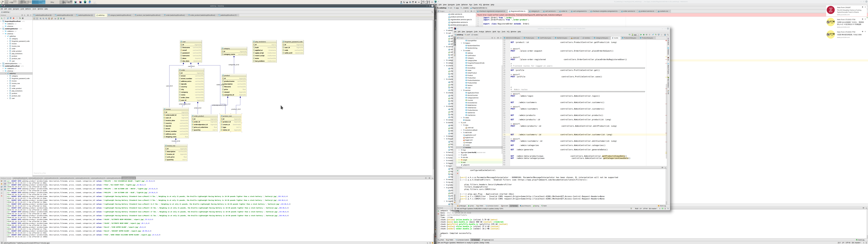Click DataGrip save diagram icon

[x=55, y=19]
